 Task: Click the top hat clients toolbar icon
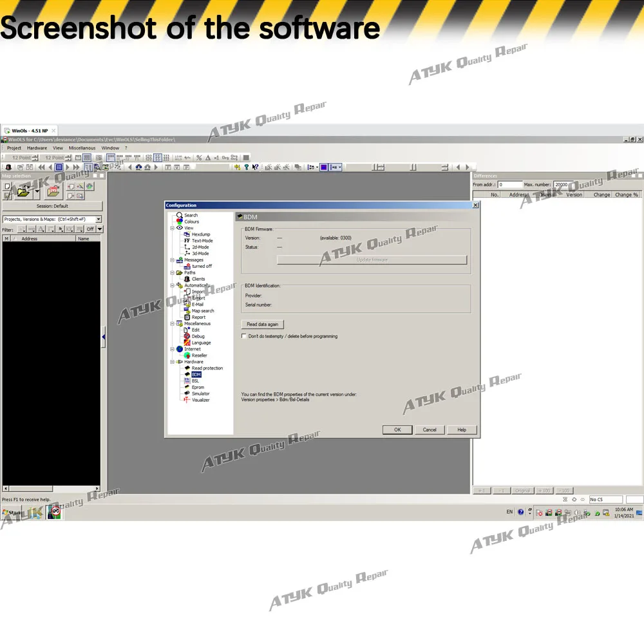tap(8, 167)
